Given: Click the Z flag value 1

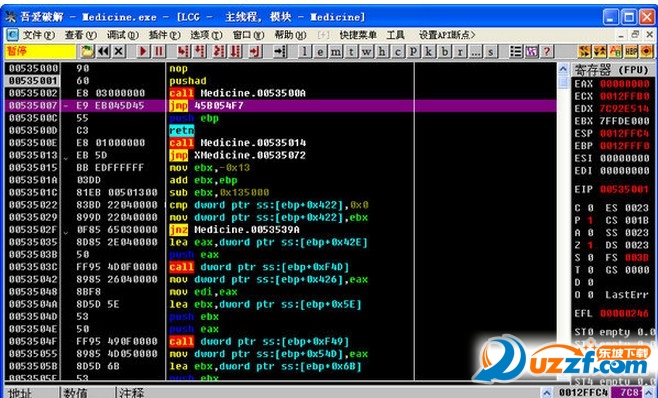Looking at the screenshot, I should (x=590, y=245).
